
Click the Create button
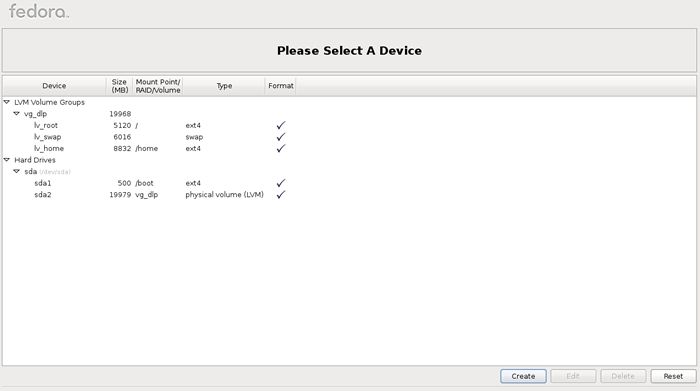click(x=523, y=376)
